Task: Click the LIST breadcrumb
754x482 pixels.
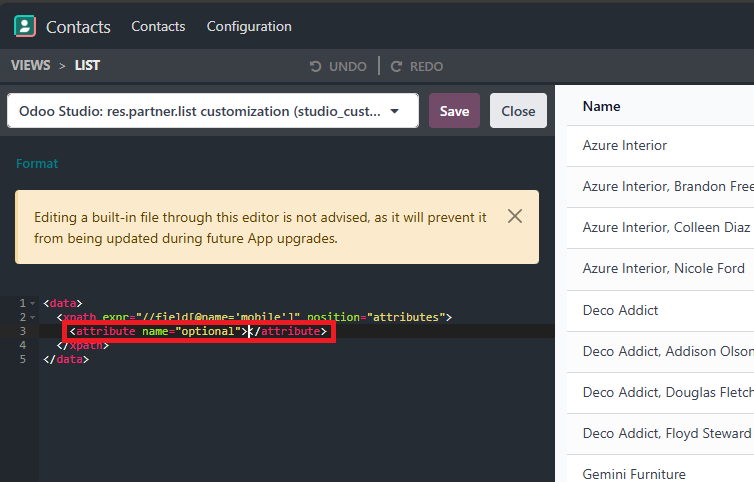Action: (x=87, y=65)
